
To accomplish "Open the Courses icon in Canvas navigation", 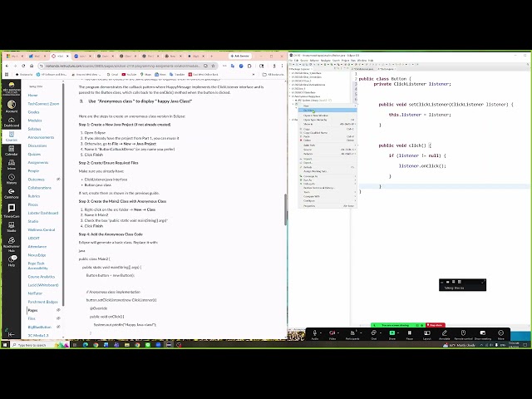I will (x=11, y=136).
